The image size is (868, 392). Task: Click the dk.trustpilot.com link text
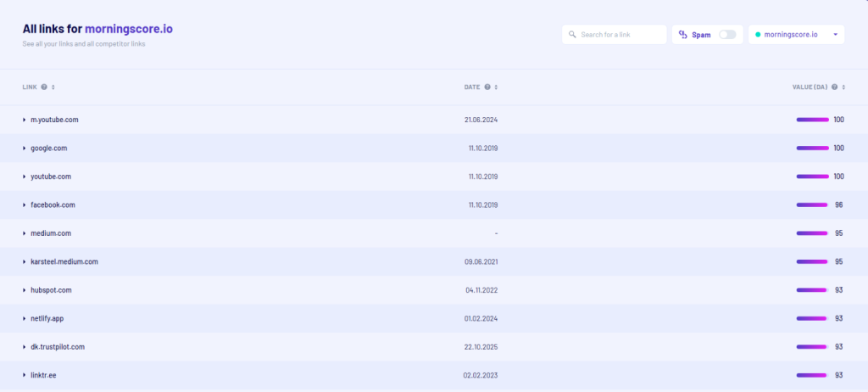click(x=58, y=347)
